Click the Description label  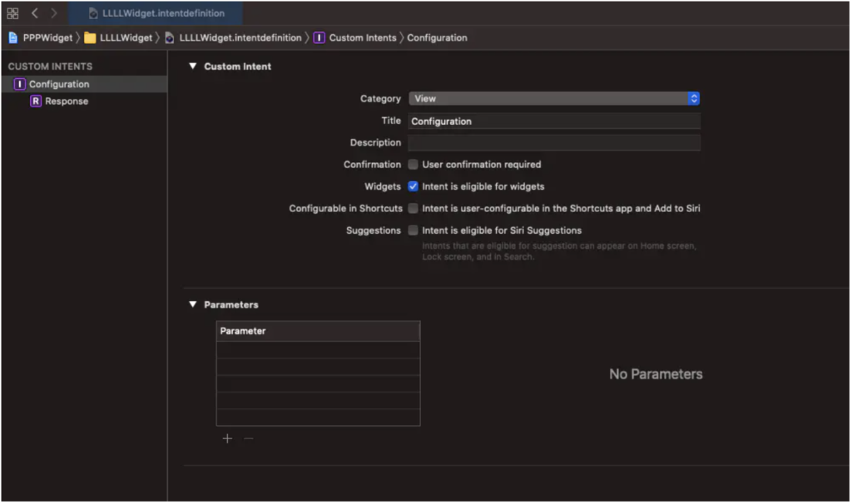coord(375,143)
